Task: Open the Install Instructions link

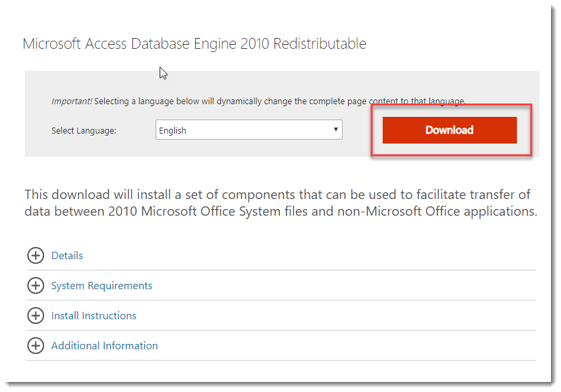Action: click(x=93, y=315)
